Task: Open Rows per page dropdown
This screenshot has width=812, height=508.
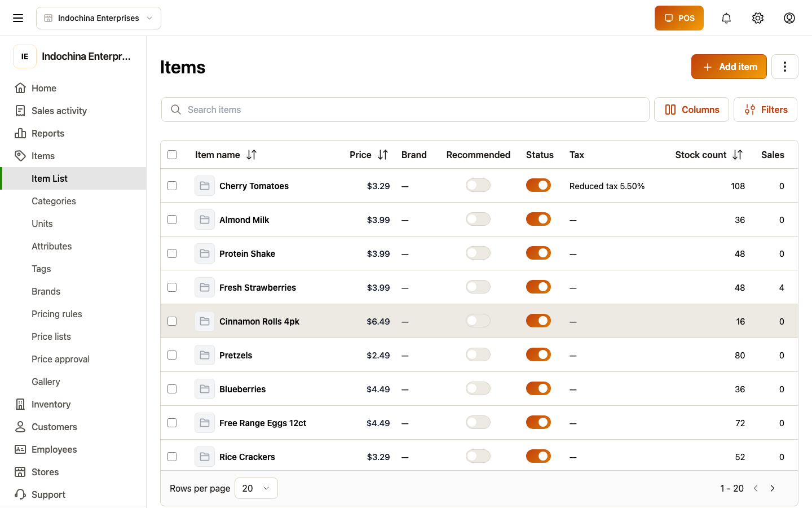Action: 256,488
